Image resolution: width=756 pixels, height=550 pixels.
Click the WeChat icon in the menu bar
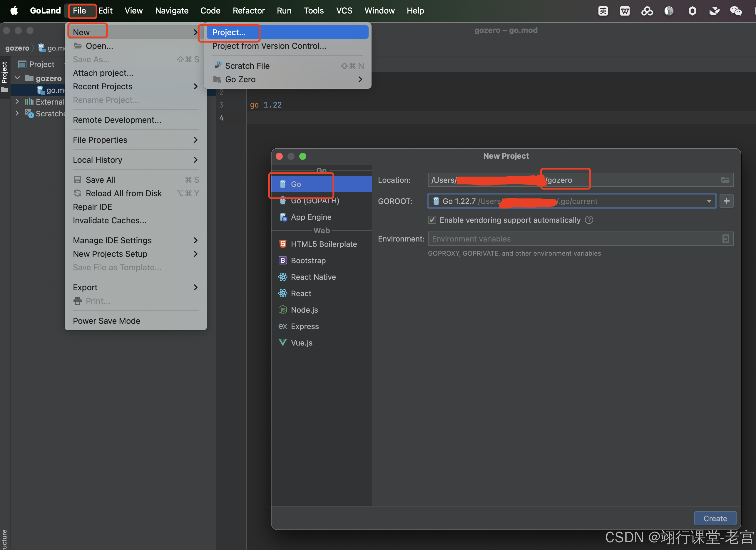[736, 11]
